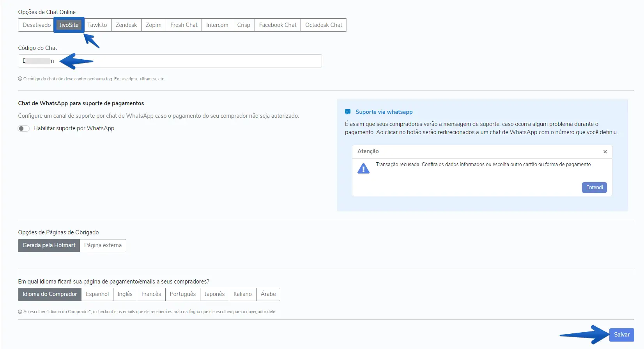Image resolution: width=644 pixels, height=349 pixels.
Task: Enable Habilitar suporte por WhatsApp toggle
Action: click(24, 129)
